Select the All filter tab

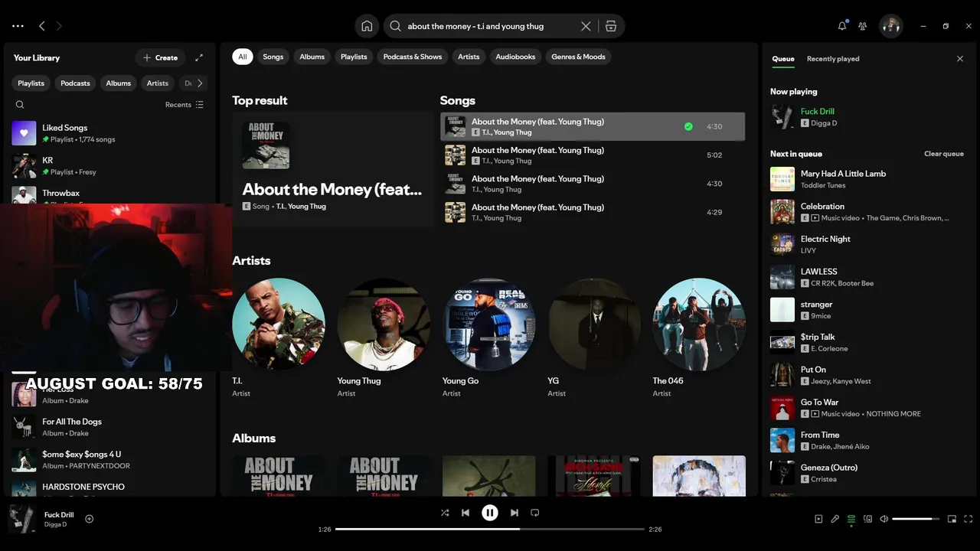243,57
